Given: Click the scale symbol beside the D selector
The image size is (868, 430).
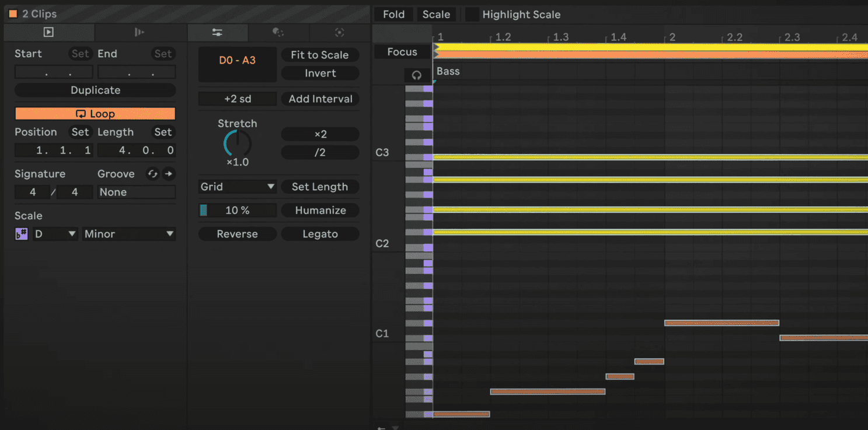Looking at the screenshot, I should click(21, 233).
